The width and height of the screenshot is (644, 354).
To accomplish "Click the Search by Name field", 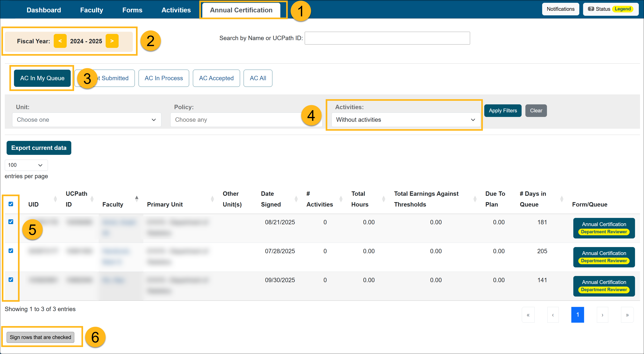I will pyautogui.click(x=387, y=38).
